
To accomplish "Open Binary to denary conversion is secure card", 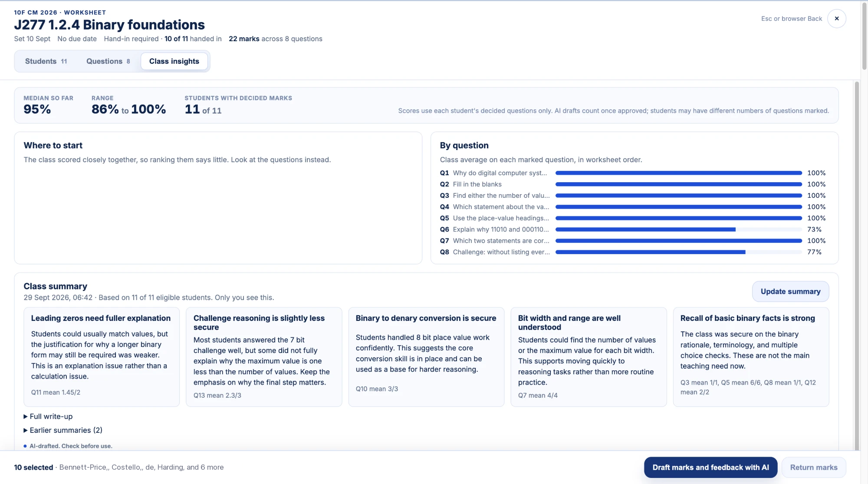I will (426, 356).
